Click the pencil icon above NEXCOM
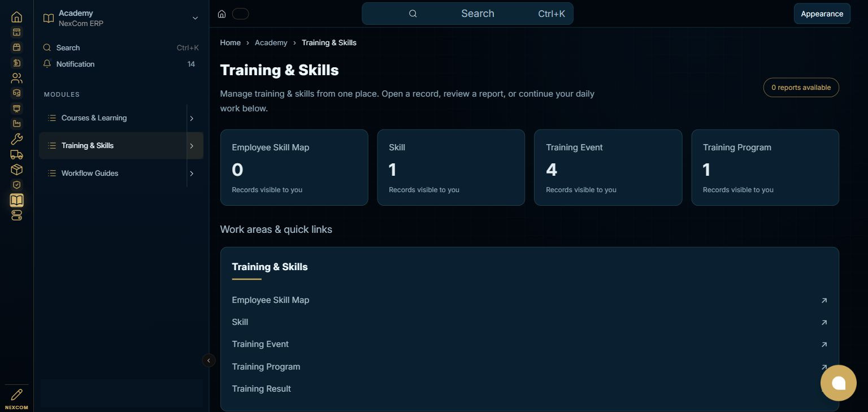868x412 pixels. coord(17,394)
